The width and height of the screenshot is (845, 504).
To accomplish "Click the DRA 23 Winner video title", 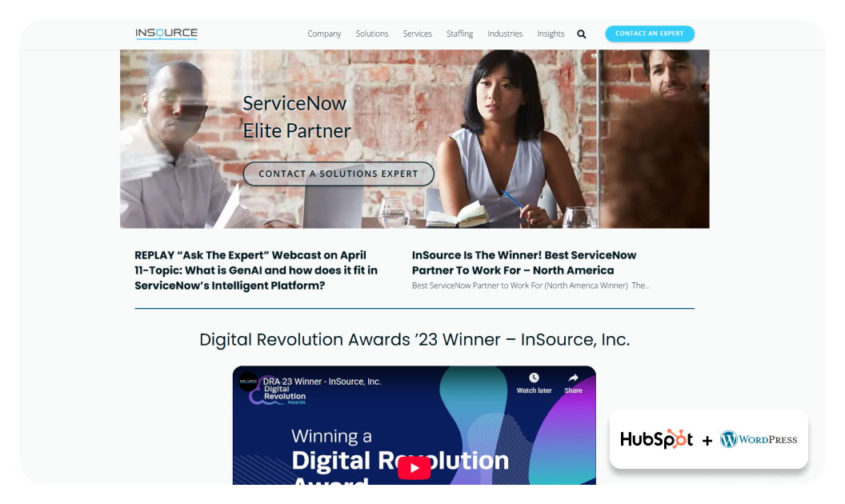I will [322, 381].
